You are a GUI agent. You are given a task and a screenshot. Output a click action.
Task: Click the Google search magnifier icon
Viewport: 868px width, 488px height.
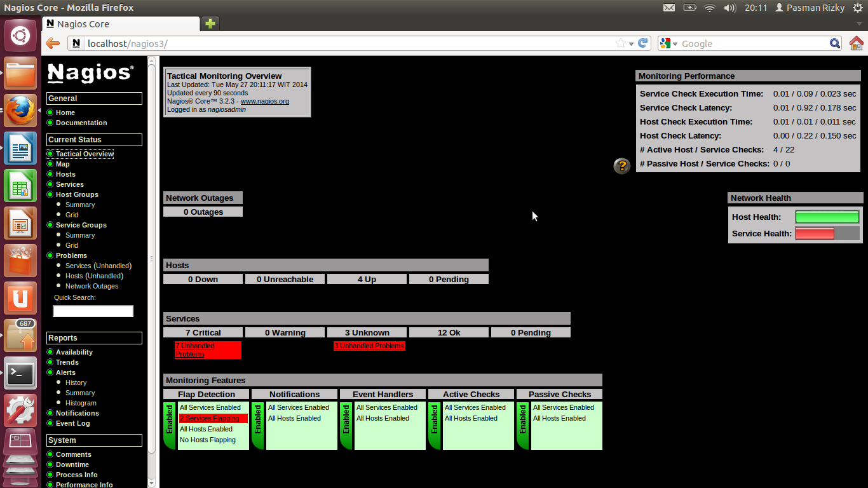[835, 43]
